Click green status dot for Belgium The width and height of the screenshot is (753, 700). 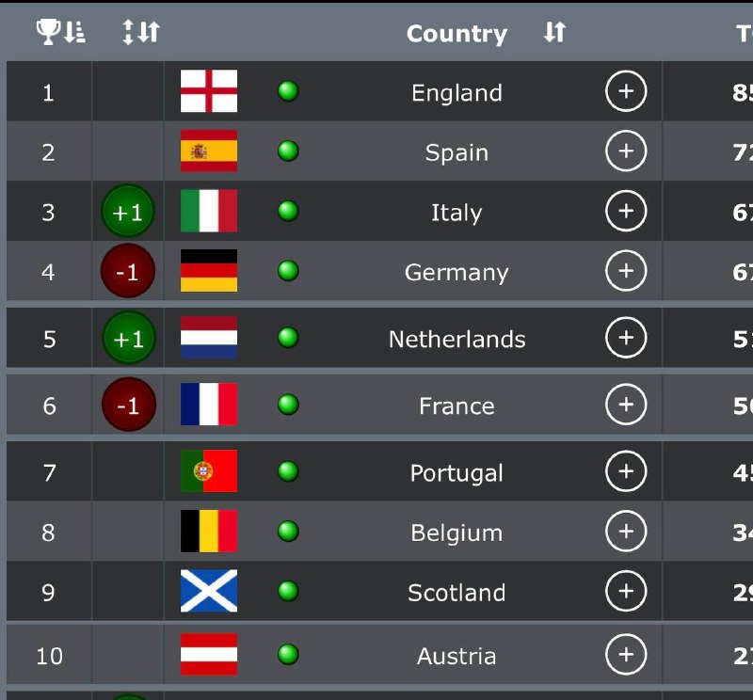288,531
